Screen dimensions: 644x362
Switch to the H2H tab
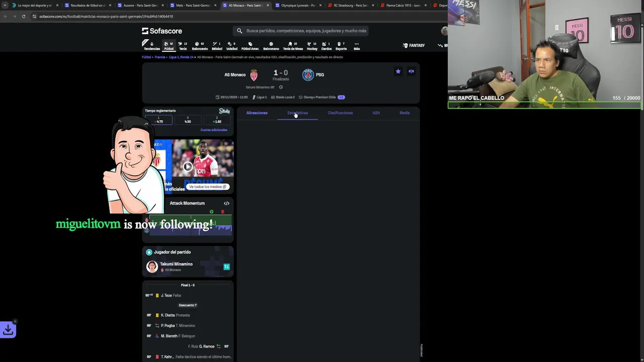(376, 113)
